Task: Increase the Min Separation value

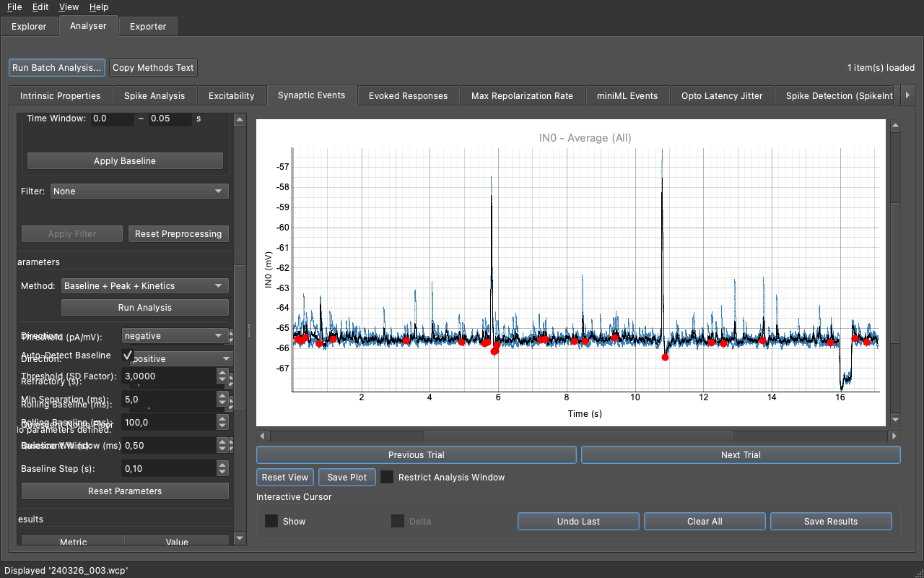Action: 222,395
